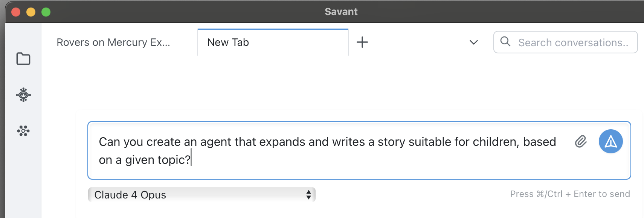Click the magnifying glass search icon
Viewport: 644px width, 218px height.
505,42
